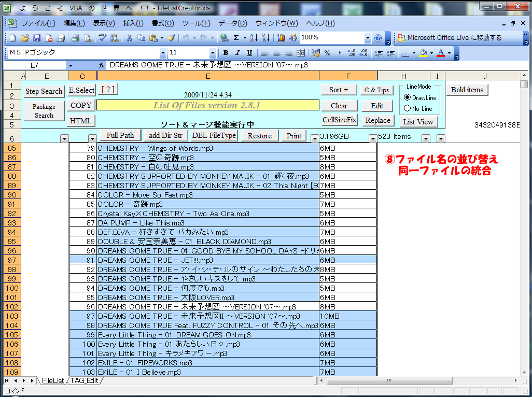Click the Open folder toolbar icon
The height and width of the screenshot is (397, 532).
(25, 38)
